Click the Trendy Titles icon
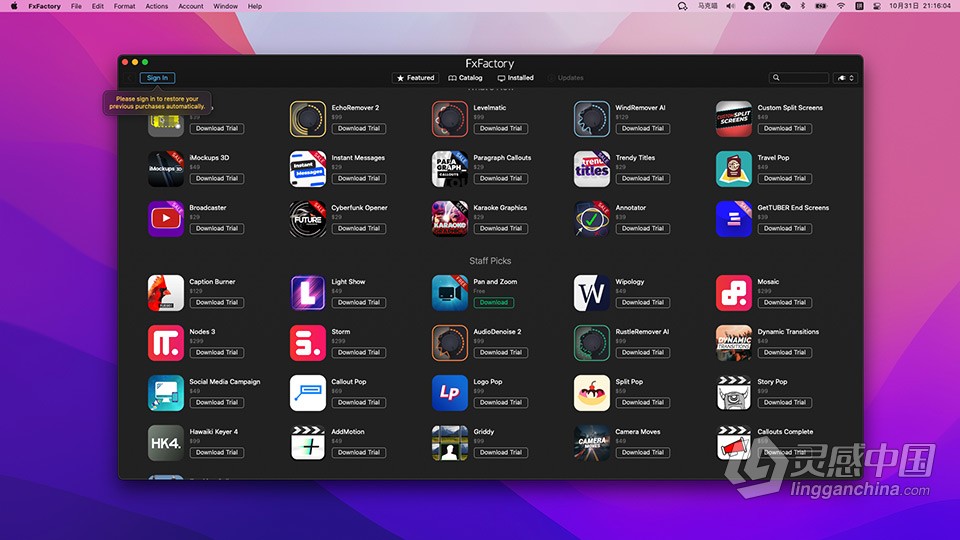The height and width of the screenshot is (540, 960). point(591,169)
